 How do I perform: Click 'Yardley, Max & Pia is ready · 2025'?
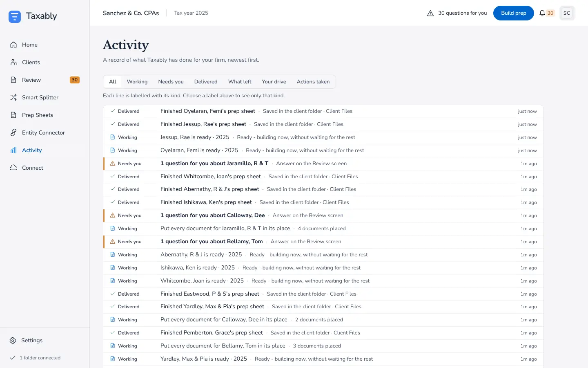[x=204, y=359]
